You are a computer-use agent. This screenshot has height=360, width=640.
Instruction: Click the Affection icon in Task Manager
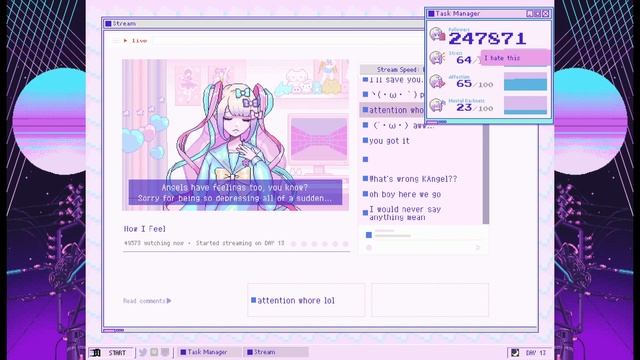click(x=438, y=82)
